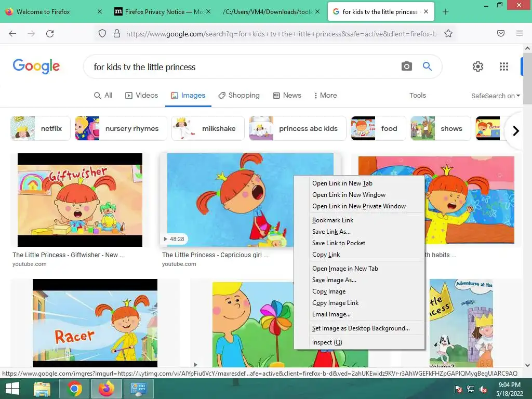Click the shows suggestion chip

pos(441,128)
